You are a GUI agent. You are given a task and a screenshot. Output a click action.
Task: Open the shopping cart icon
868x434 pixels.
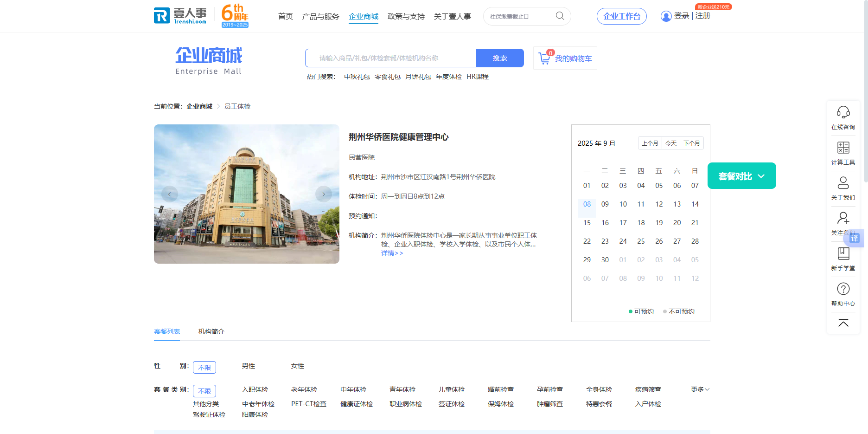[x=544, y=58]
